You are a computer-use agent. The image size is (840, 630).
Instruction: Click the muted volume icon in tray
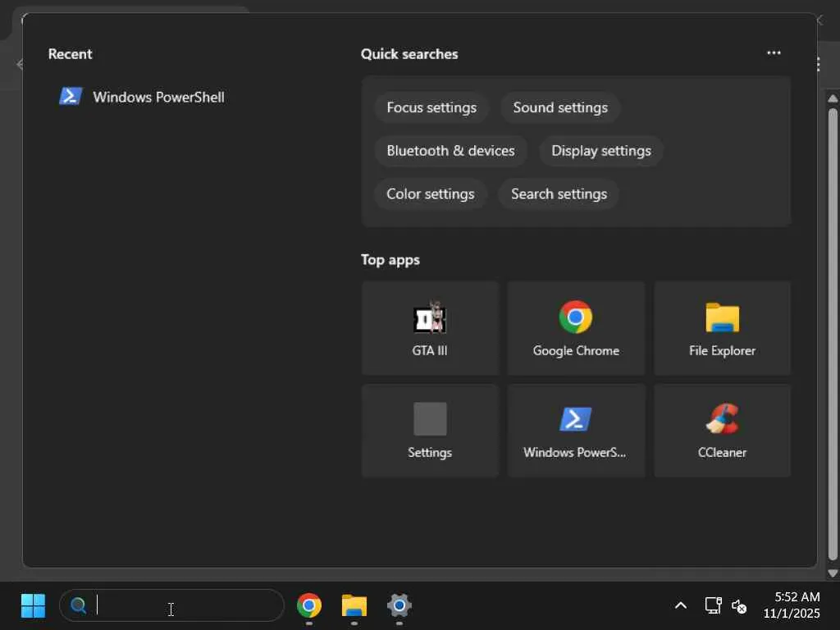(739, 606)
